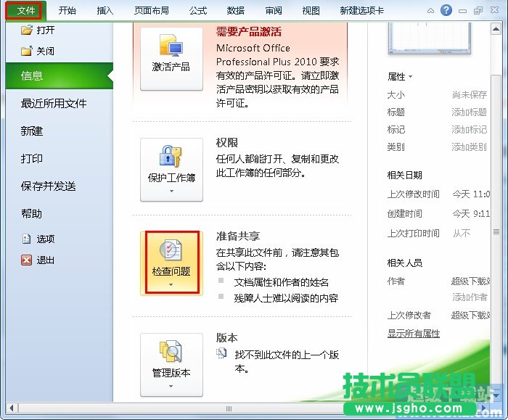Click the 检查问题 document checklist icon
The image size is (508, 420).
point(171,250)
